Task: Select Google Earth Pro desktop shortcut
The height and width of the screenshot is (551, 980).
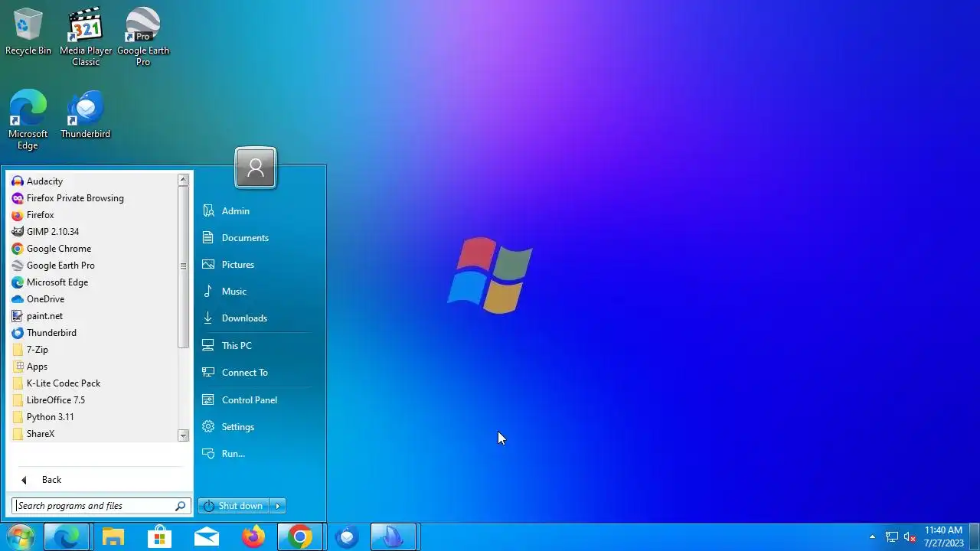Action: (143, 37)
